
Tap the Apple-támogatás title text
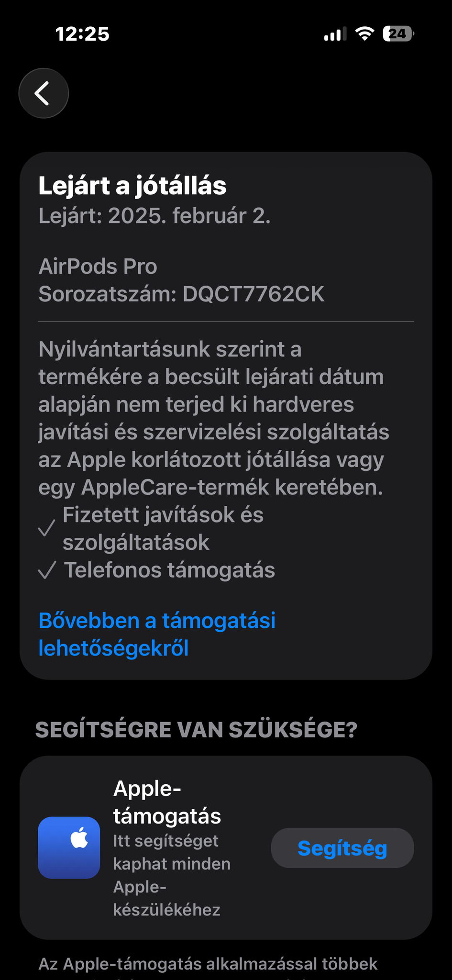[167, 802]
